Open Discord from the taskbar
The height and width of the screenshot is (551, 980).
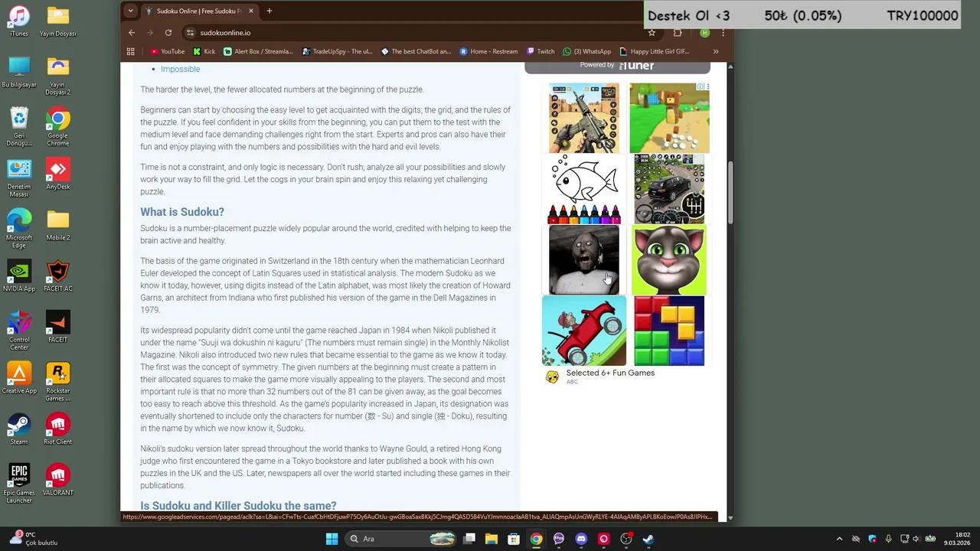[581, 539]
